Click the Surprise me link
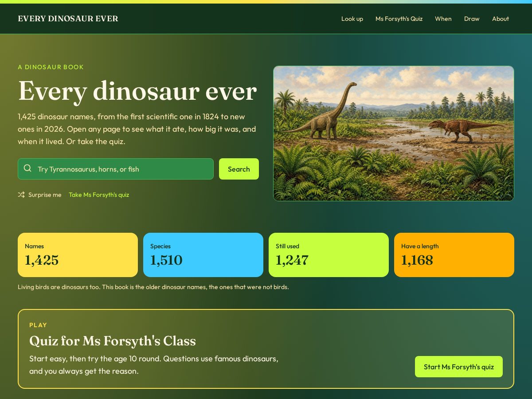 point(39,195)
